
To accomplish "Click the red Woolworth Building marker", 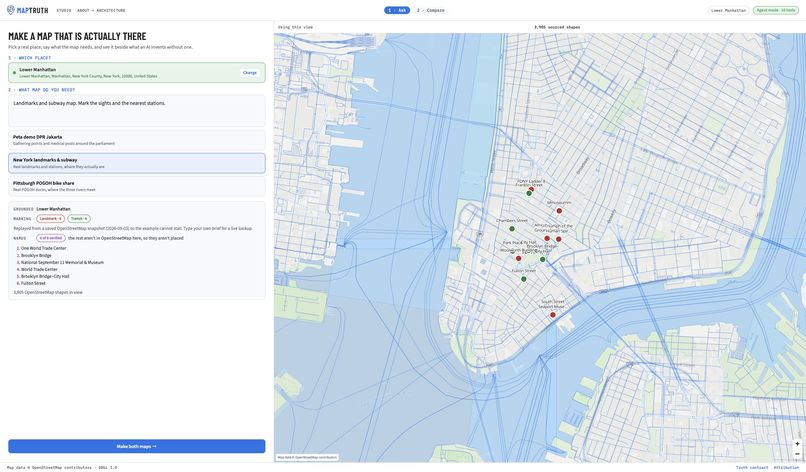I will coord(519,259).
